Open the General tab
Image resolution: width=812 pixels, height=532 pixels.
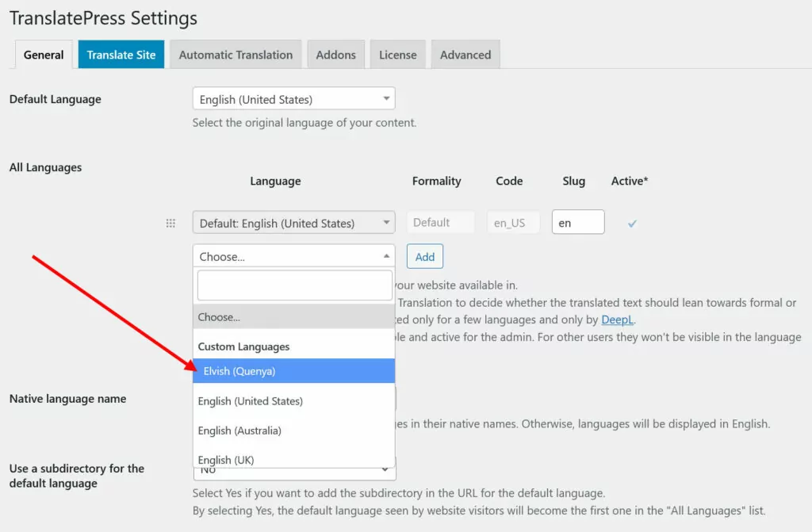(44, 55)
